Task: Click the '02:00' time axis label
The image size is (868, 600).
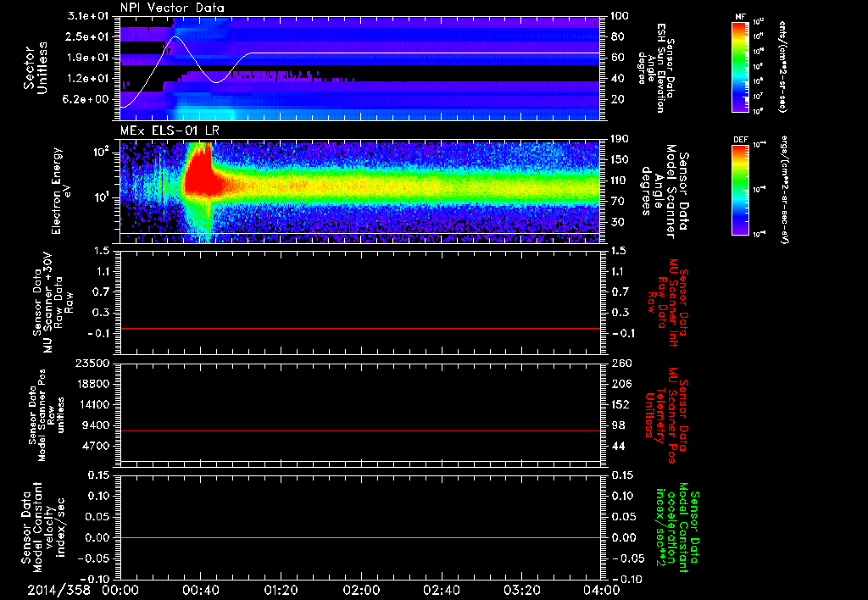Action: (x=361, y=590)
